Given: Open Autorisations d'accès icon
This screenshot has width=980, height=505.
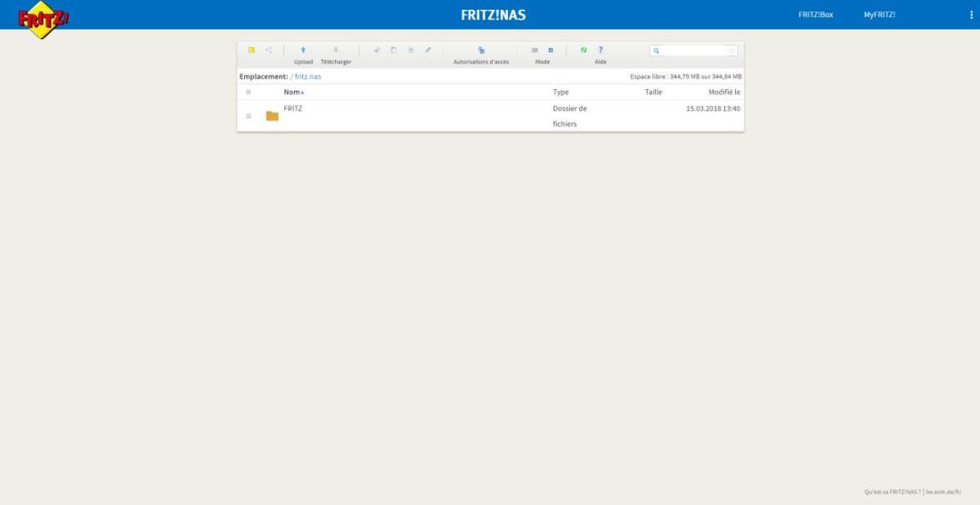Looking at the screenshot, I should tap(481, 50).
